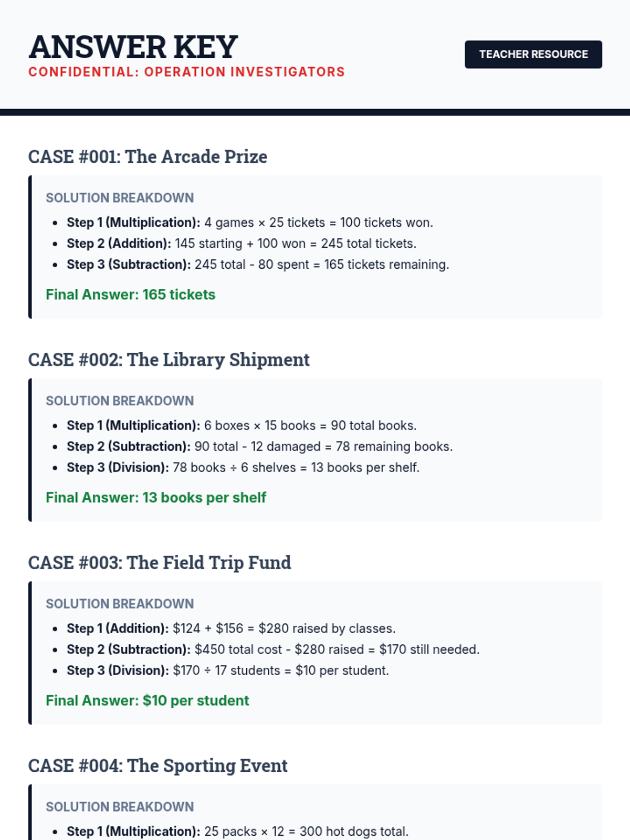This screenshot has width=630, height=840.
Task: Click the ANSWER KEY title
Action: pos(133,47)
